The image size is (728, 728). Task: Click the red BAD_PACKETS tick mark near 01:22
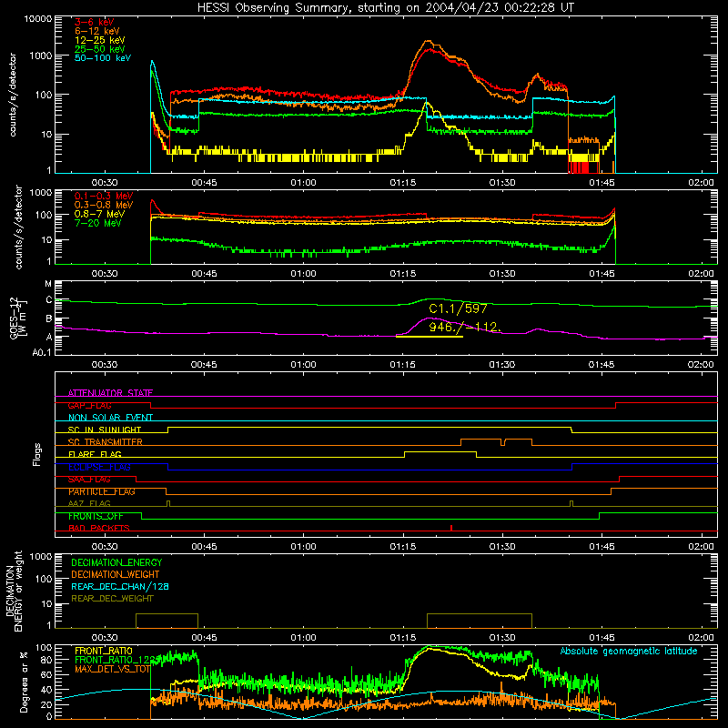pos(451,528)
